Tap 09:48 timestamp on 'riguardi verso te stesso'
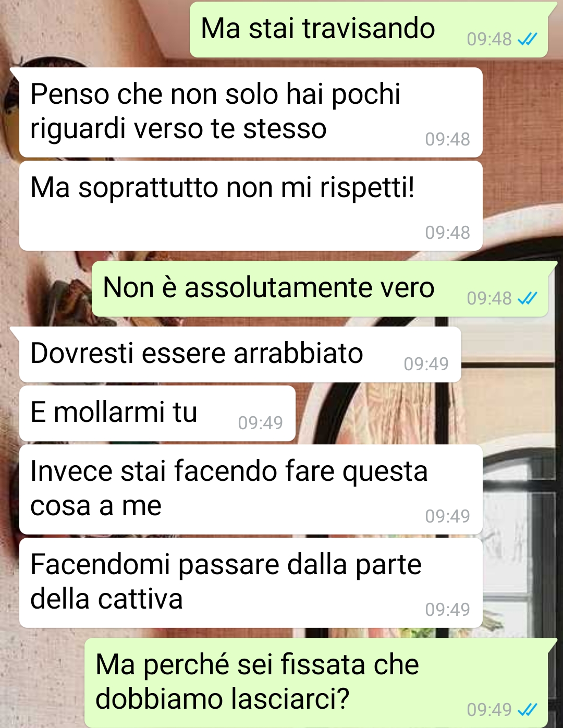Viewport: 563px width, 728px height. click(447, 139)
